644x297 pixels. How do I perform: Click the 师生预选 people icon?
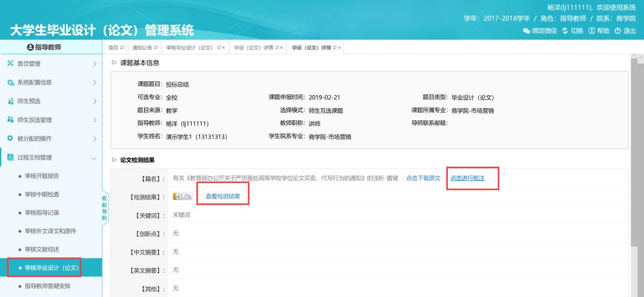coord(9,101)
